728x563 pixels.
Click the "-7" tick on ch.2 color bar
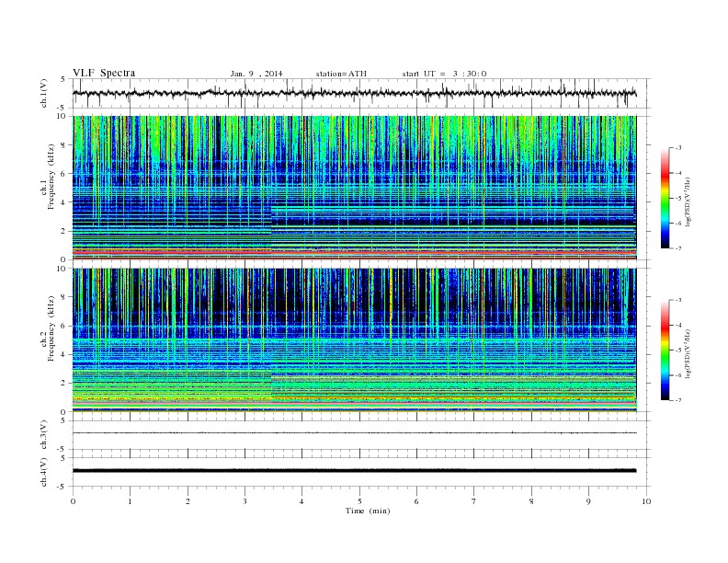pos(678,400)
